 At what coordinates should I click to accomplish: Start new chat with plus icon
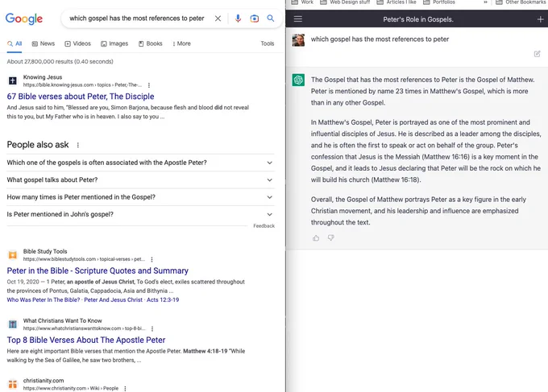540,19
